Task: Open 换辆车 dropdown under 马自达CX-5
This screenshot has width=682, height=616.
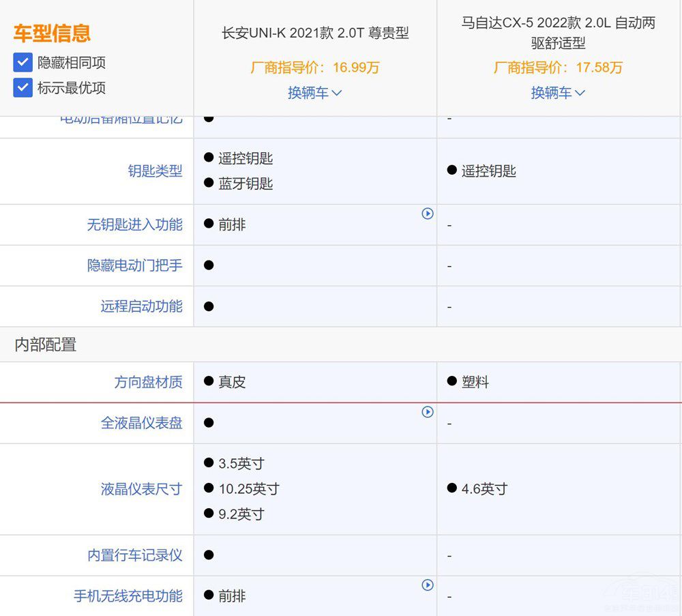Action: pyautogui.click(x=558, y=93)
